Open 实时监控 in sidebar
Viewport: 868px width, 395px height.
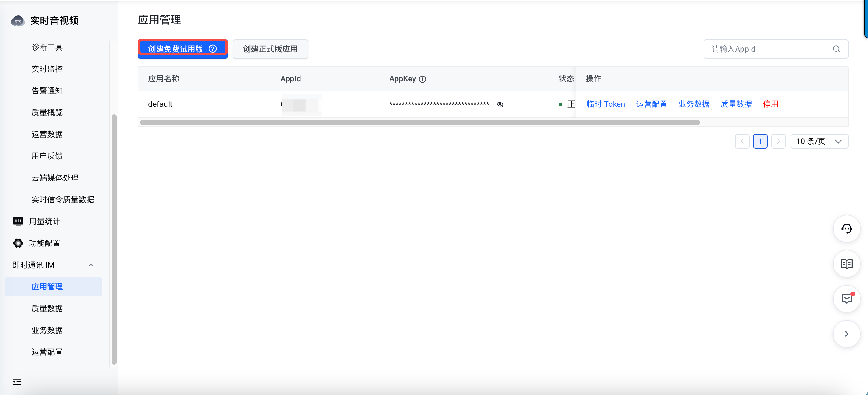click(x=47, y=69)
